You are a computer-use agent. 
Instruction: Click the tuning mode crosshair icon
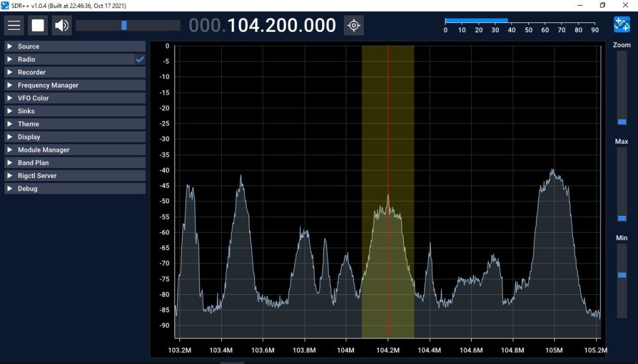354,26
